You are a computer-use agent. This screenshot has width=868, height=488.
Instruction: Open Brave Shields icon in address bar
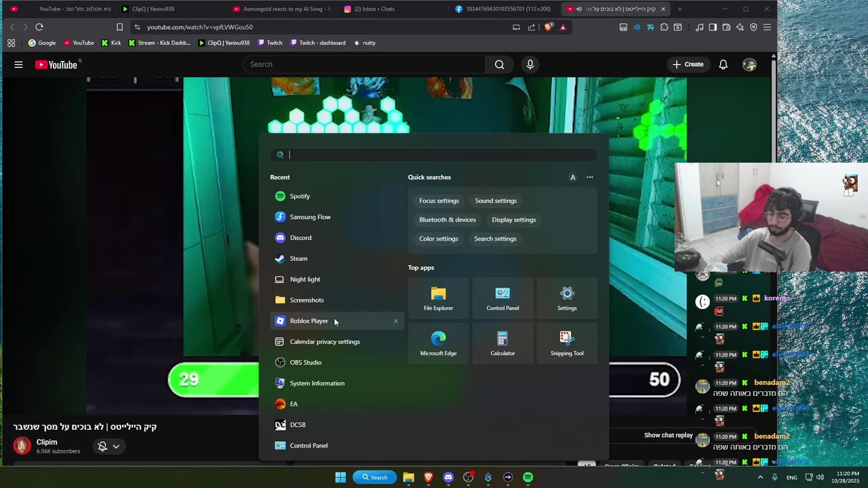548,27
